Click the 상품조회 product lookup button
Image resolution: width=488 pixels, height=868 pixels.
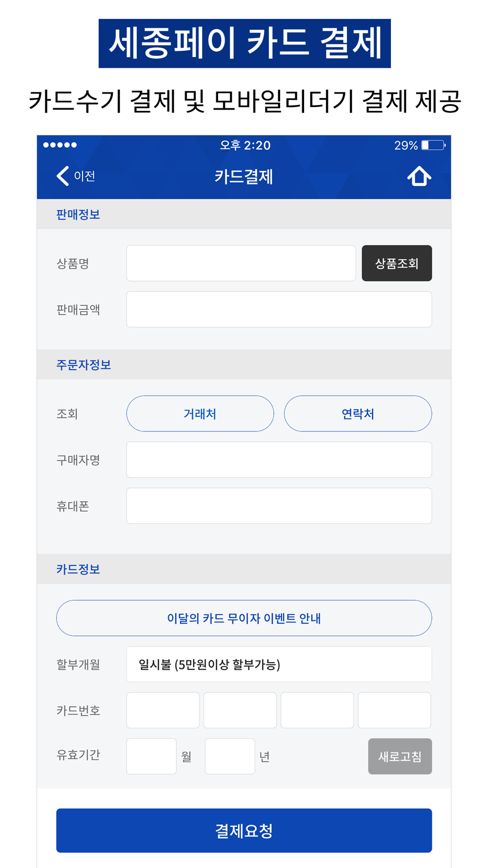click(x=397, y=263)
